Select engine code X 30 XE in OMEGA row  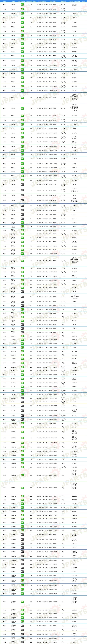pyautogui.click(x=74, y=390)
